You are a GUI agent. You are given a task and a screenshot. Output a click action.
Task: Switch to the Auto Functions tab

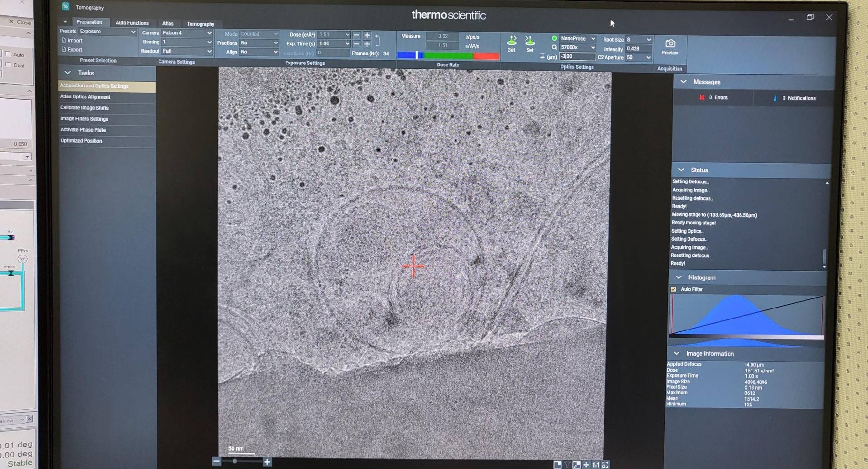coord(132,23)
